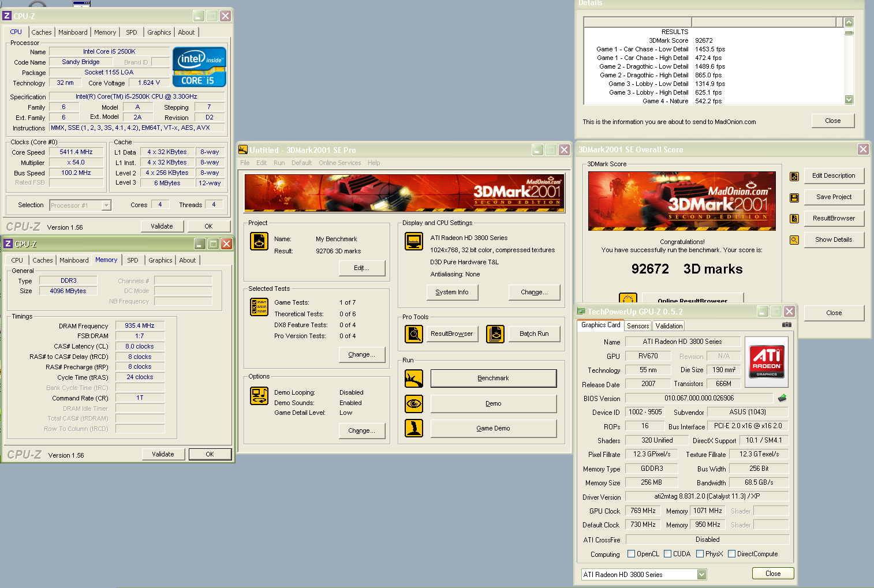
Task: Click the icon next to the Benchmark button
Action: pyautogui.click(x=414, y=379)
